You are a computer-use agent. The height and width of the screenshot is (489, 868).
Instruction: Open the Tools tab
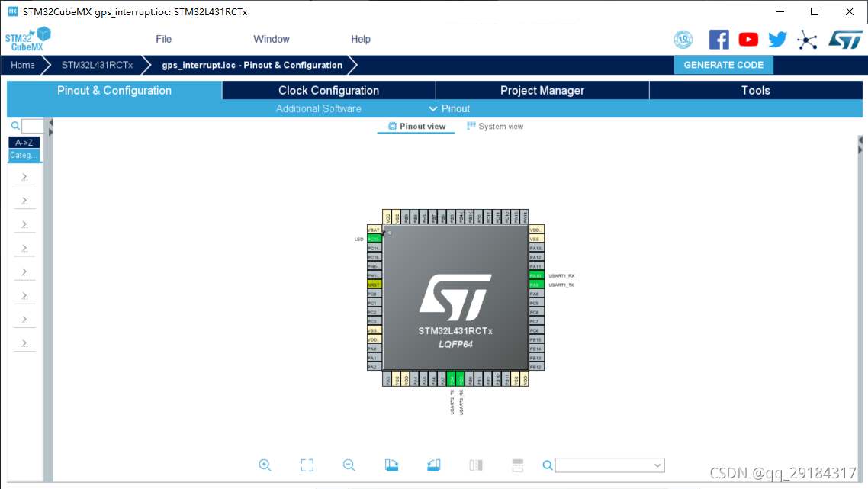(756, 90)
